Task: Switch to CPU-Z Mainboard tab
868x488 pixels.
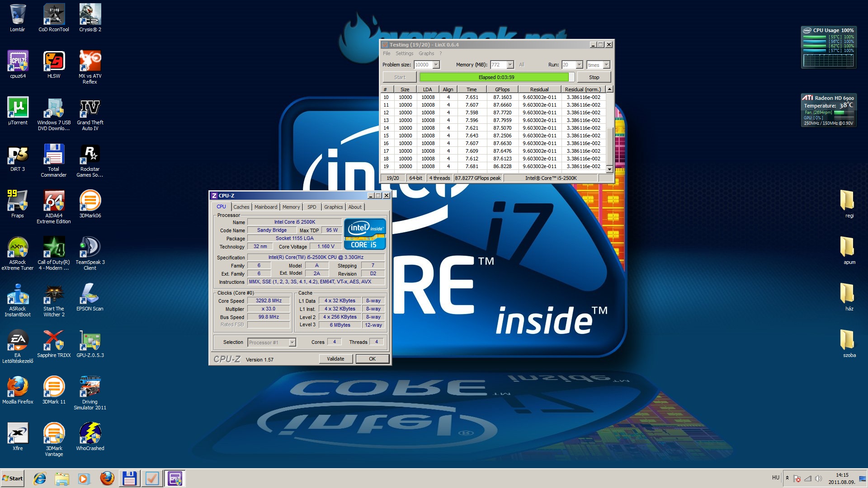Action: [x=266, y=207]
